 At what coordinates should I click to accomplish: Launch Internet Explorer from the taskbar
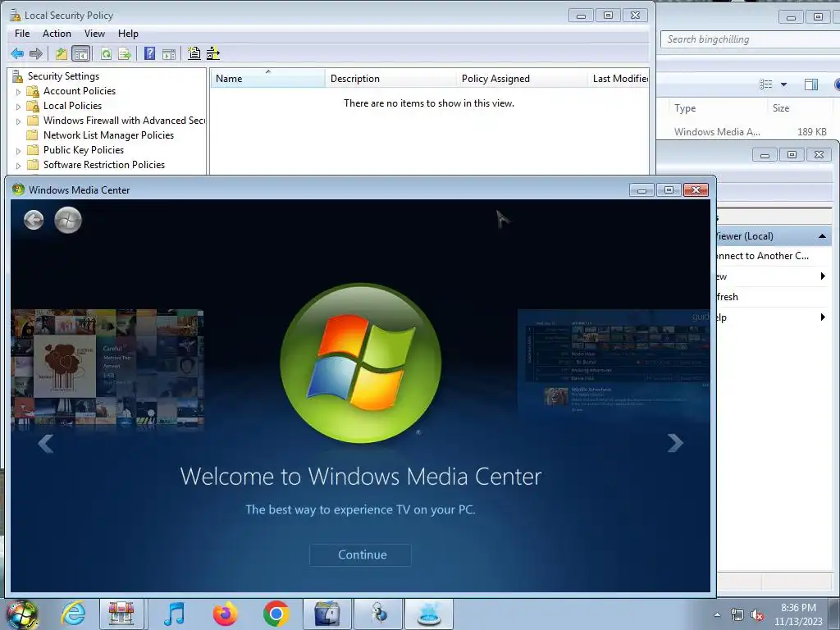coord(72,614)
